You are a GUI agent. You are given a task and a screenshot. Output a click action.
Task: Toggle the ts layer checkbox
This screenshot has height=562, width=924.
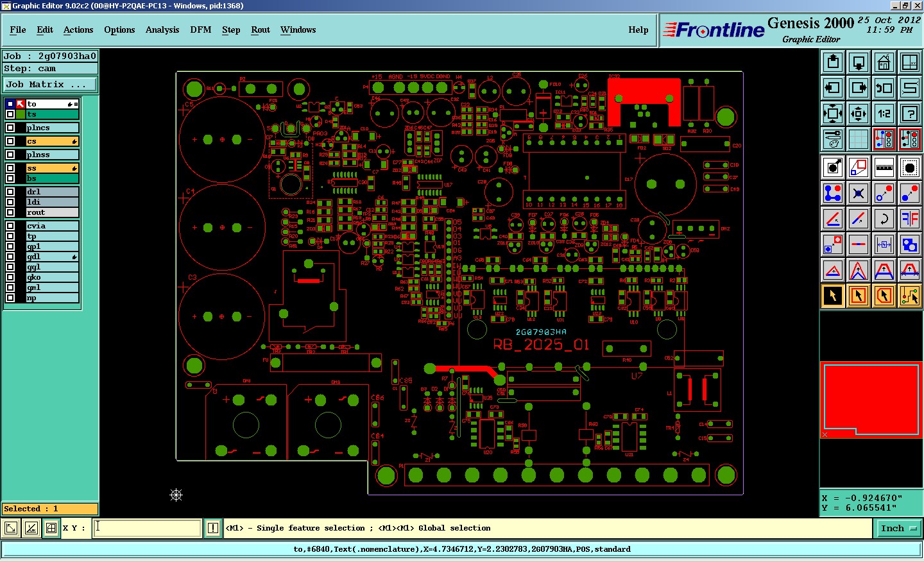10,114
